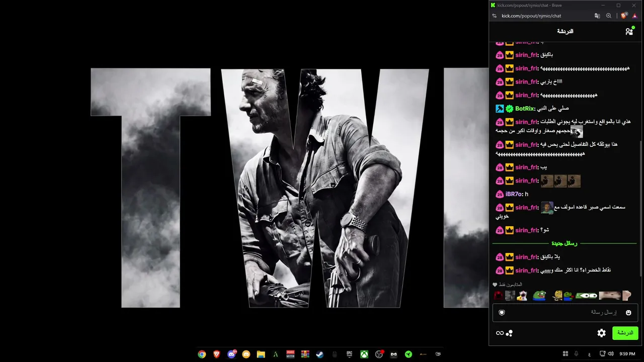This screenshot has width=644, height=362.
Task: Select the cat thumbs-up emote
Action: click(x=522, y=296)
